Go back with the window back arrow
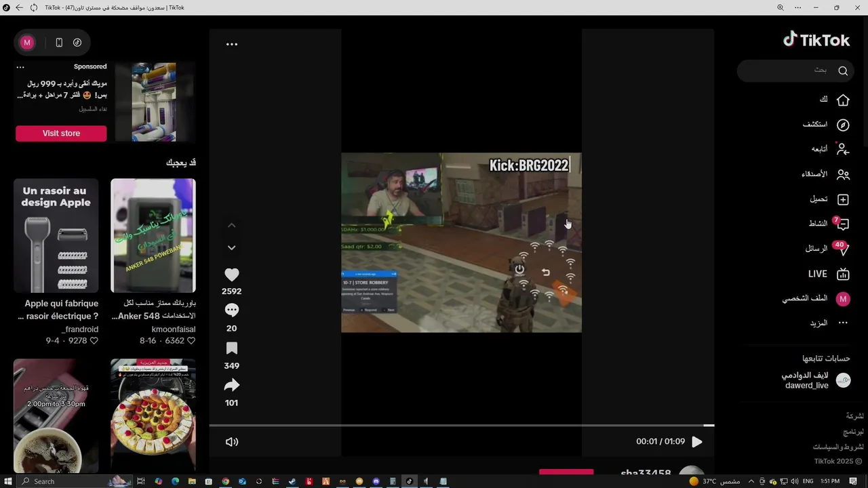868x488 pixels. coord(18,7)
